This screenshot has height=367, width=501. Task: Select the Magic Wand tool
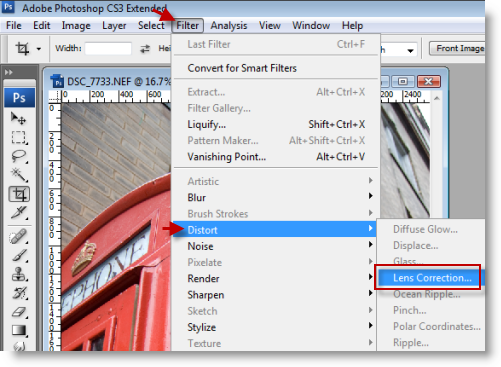(x=18, y=174)
